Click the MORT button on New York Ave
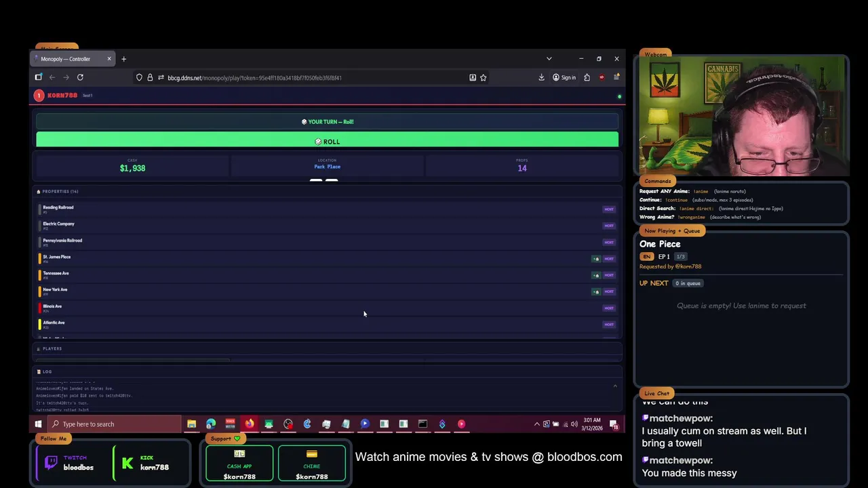 609,291
